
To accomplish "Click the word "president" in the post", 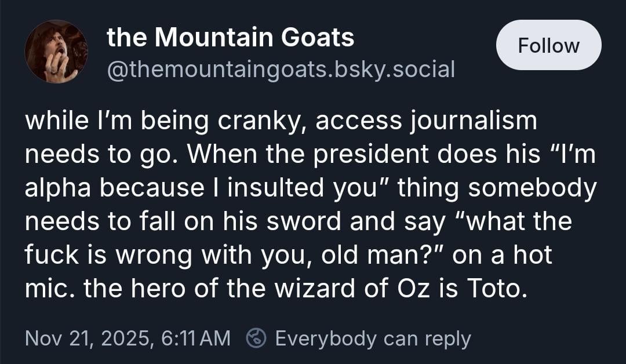I will (383, 155).
